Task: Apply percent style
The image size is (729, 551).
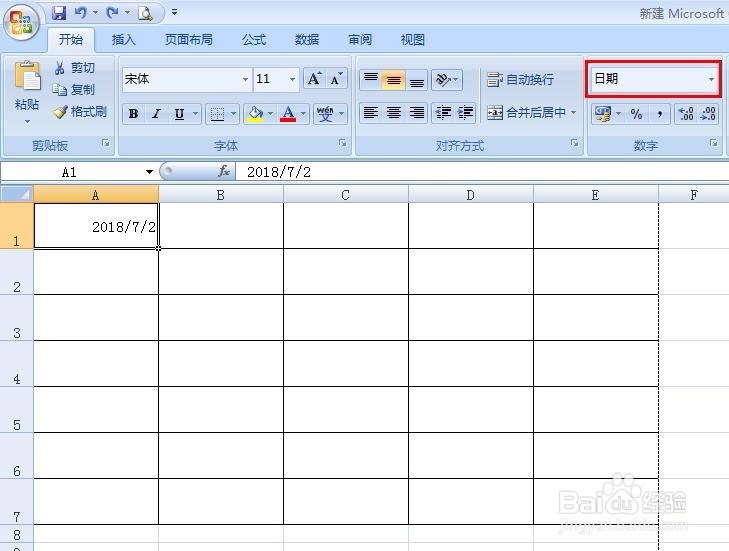Action: click(636, 113)
